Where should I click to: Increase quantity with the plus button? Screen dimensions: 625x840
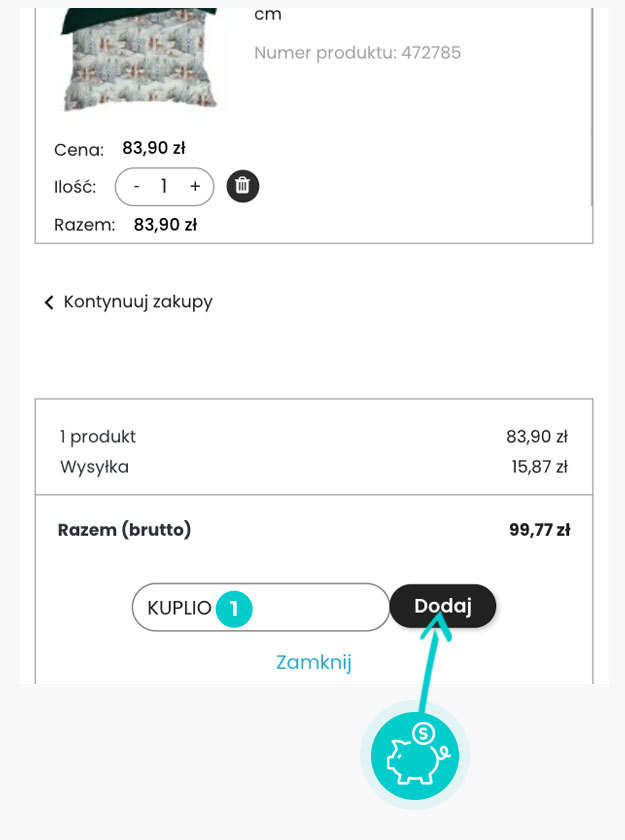pyautogui.click(x=195, y=186)
